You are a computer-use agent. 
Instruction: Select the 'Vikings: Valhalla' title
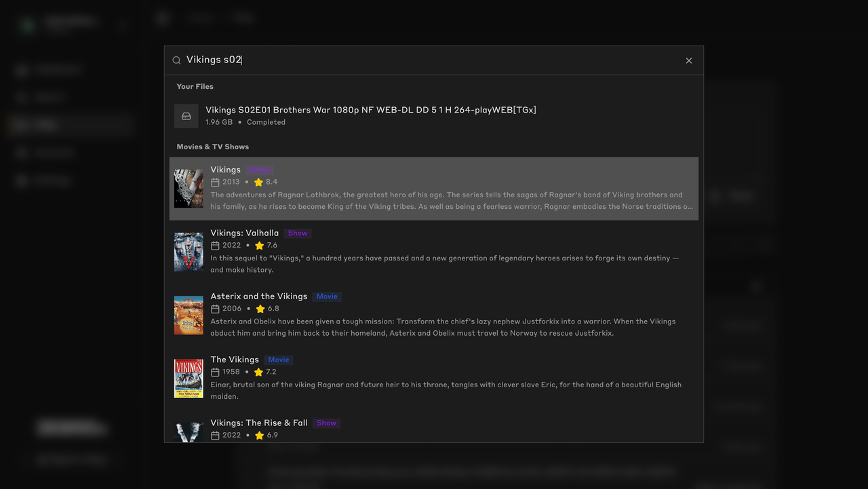coord(245,233)
